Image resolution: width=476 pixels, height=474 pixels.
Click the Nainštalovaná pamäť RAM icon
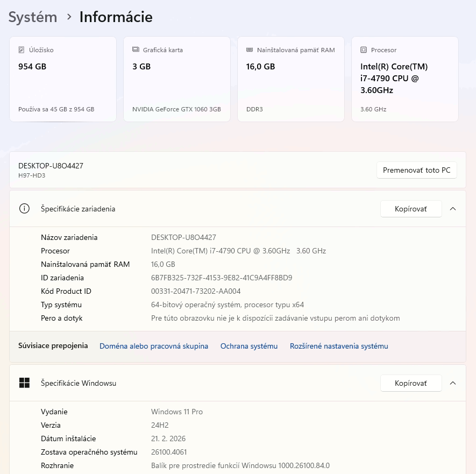tap(250, 49)
